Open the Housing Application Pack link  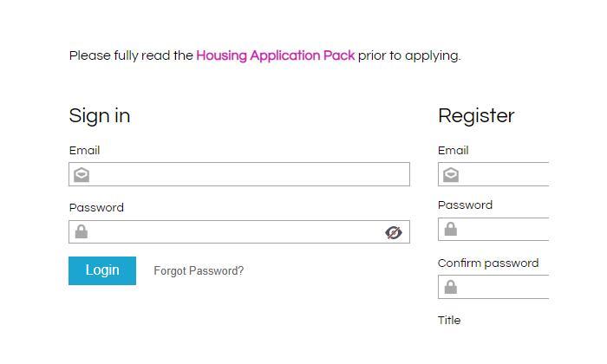coord(275,55)
